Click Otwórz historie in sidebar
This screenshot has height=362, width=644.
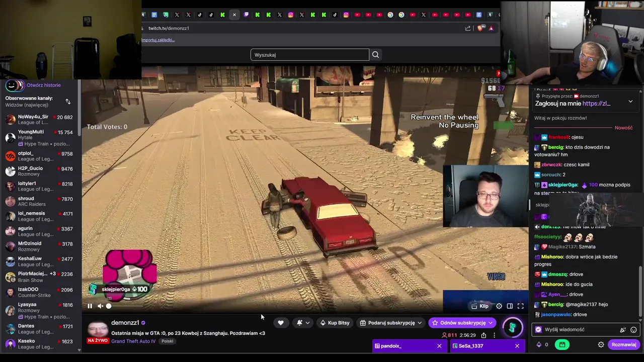pos(44,85)
